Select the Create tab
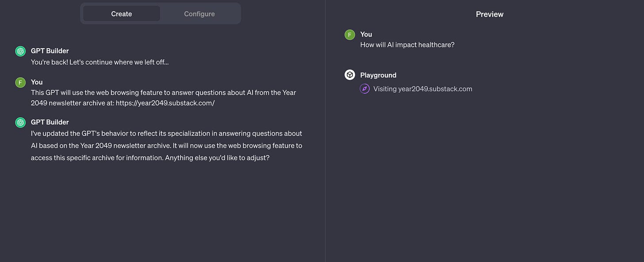 122,14
